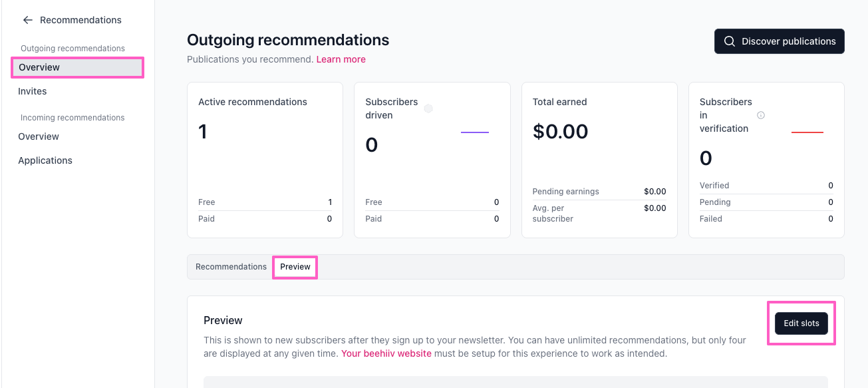This screenshot has width=868, height=388.
Task: Click the magnifier icon in Discover publications
Action: (x=730, y=41)
